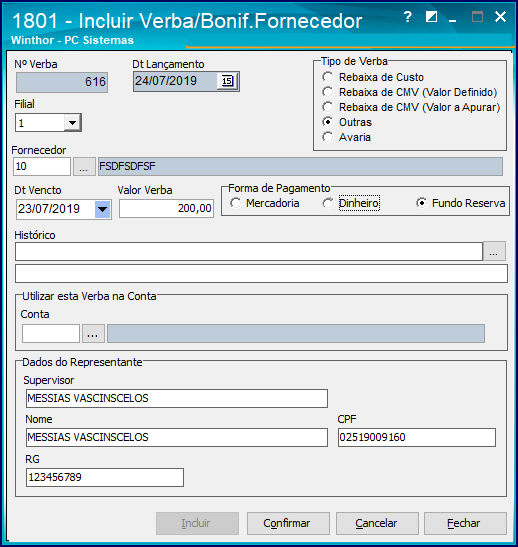Expand the Filial dropdown

(x=73, y=123)
